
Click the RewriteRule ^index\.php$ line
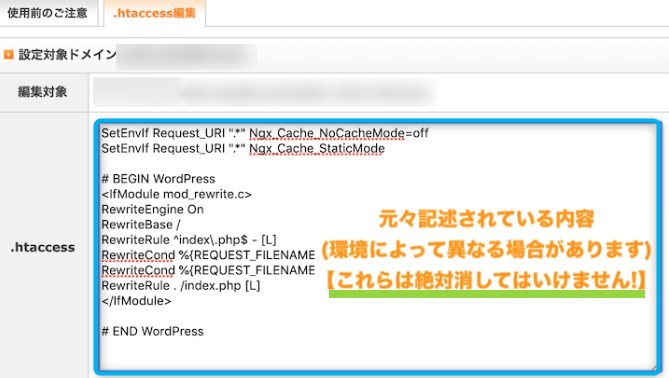tap(189, 240)
